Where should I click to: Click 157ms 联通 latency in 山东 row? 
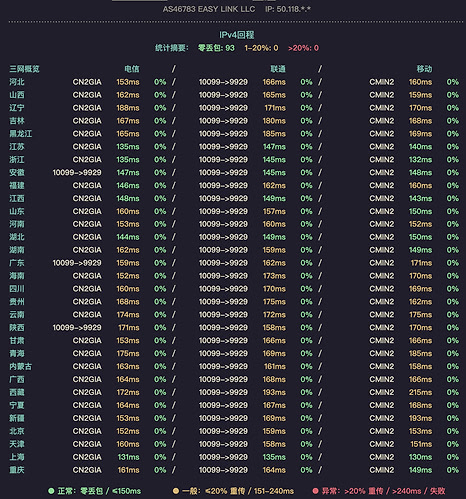(274, 211)
